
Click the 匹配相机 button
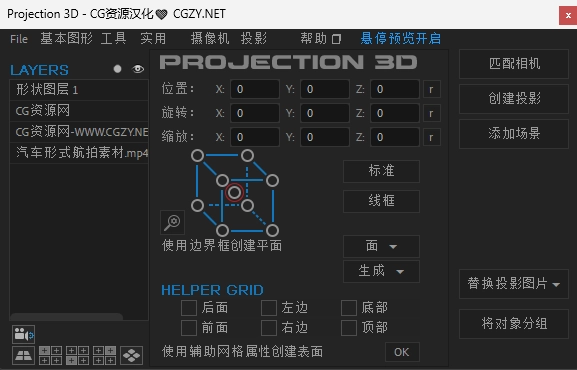514,64
